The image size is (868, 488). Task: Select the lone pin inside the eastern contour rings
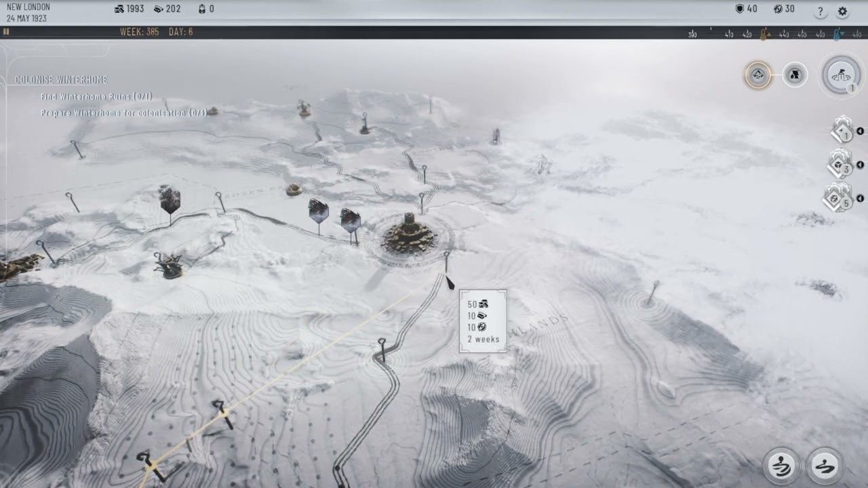(653, 292)
